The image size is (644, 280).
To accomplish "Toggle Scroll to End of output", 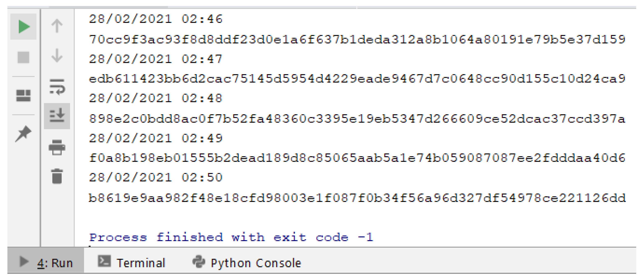I will pyautogui.click(x=57, y=116).
